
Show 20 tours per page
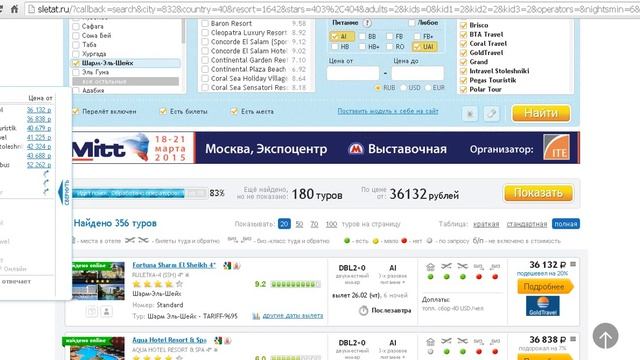coord(284,224)
